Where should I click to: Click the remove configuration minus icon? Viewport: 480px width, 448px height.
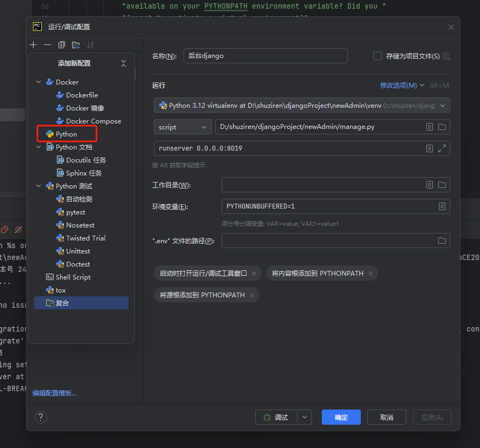pyautogui.click(x=48, y=45)
